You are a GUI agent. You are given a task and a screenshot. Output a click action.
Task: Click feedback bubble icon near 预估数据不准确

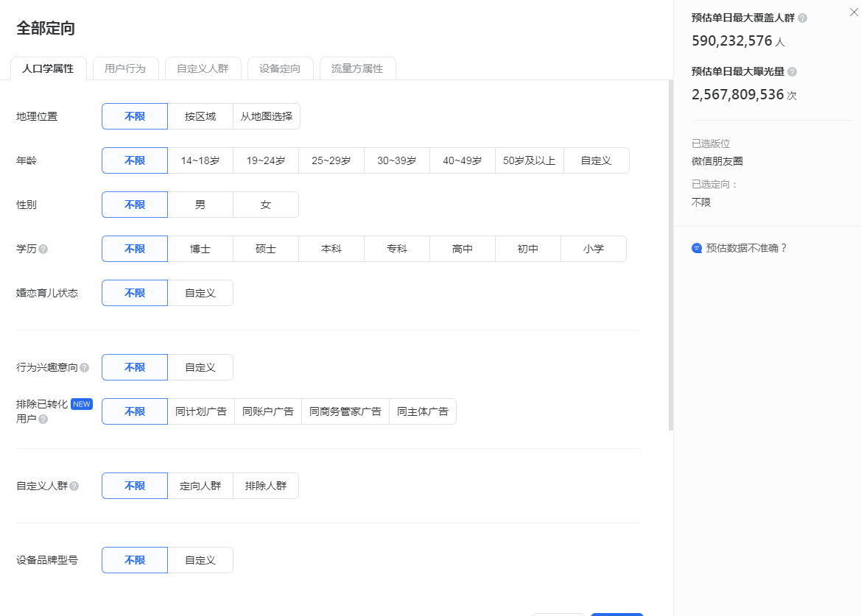695,248
